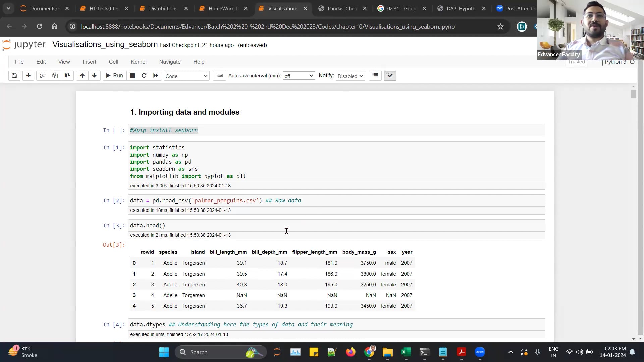Copy selected cells icon

tap(55, 76)
